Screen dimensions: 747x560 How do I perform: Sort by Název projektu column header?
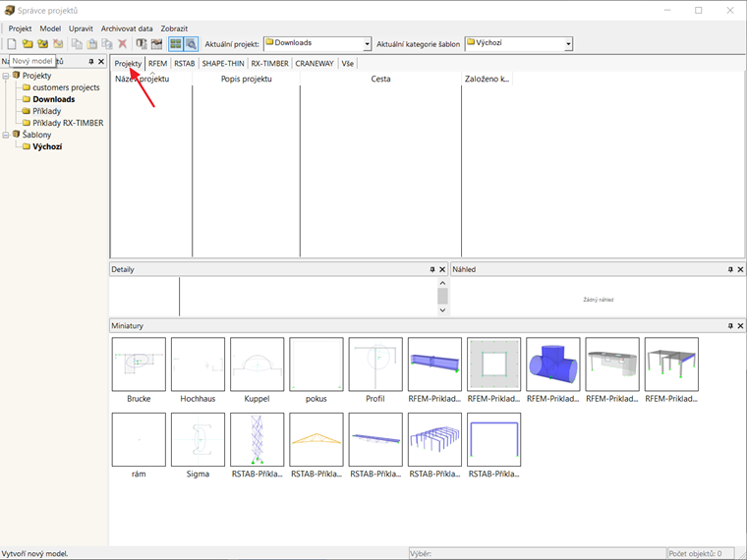(151, 79)
